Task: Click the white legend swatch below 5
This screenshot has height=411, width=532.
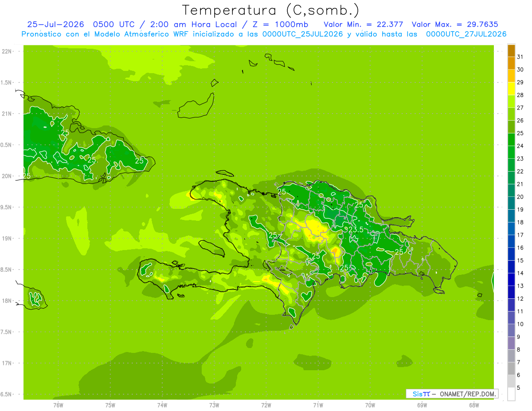Action: tap(511, 394)
